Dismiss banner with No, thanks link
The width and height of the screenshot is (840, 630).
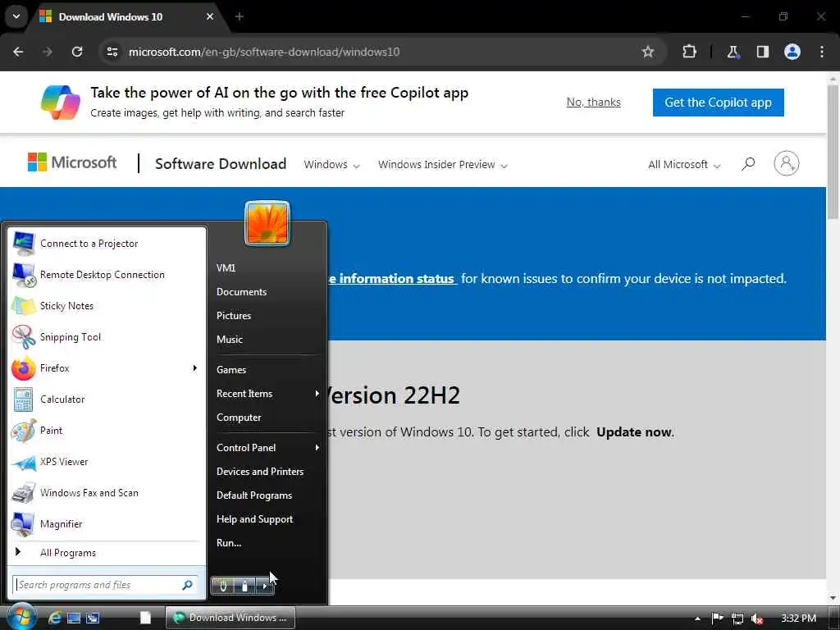593,103
